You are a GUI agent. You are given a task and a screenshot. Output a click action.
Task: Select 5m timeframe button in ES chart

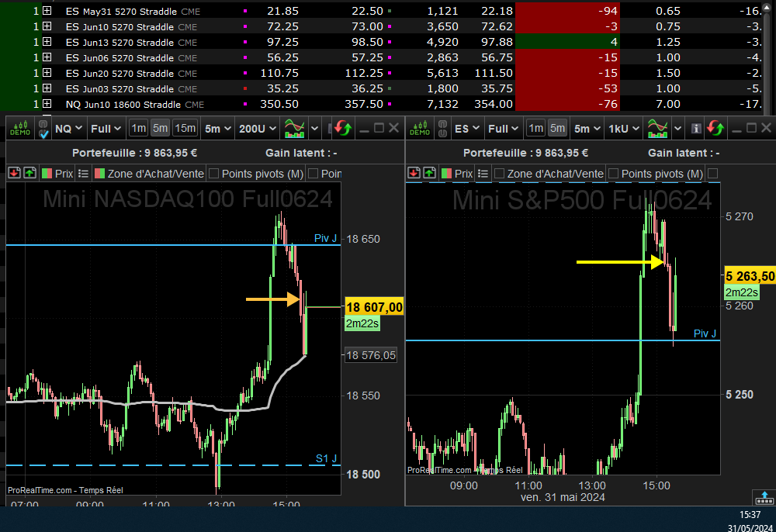point(558,129)
